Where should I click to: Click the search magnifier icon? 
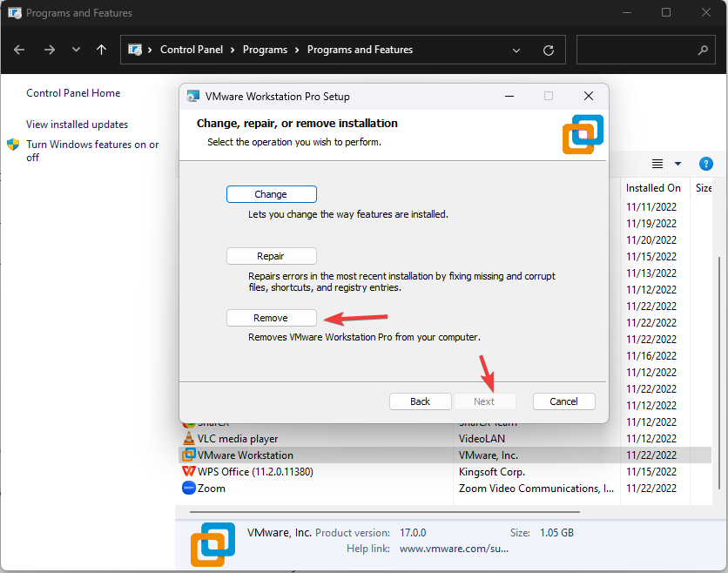702,50
